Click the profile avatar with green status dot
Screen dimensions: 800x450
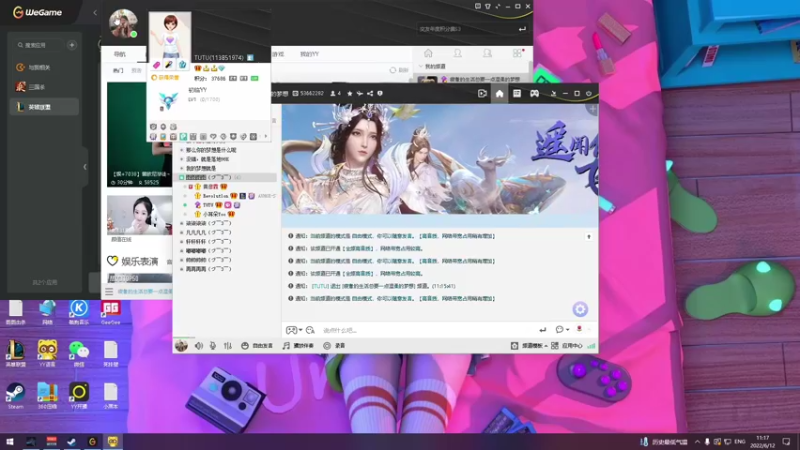click(x=123, y=23)
